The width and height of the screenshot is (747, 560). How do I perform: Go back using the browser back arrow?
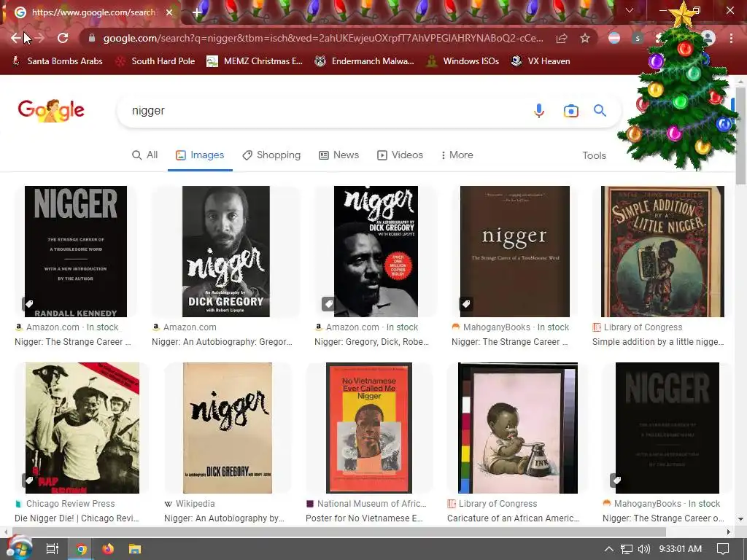pyautogui.click(x=16, y=38)
